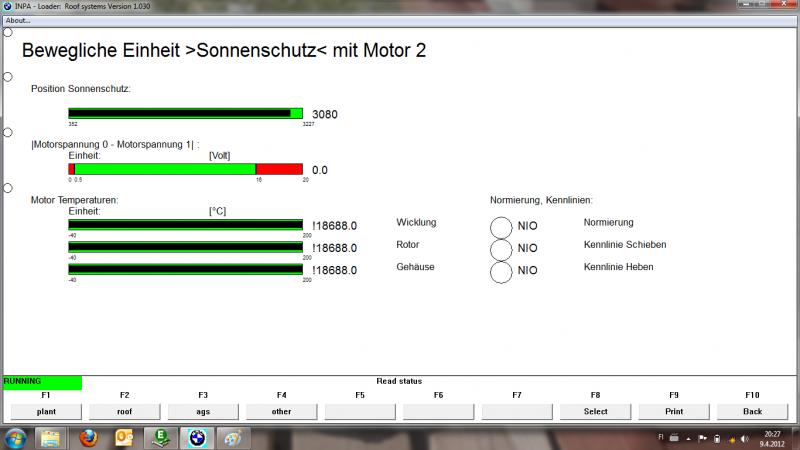Select the F2 roof button
Screen dimensions: 800x450
(124, 411)
